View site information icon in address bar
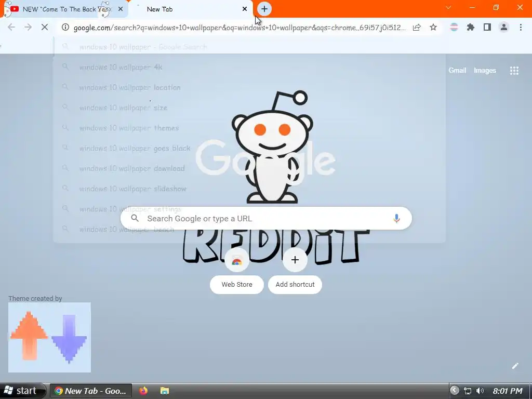 (x=65, y=27)
